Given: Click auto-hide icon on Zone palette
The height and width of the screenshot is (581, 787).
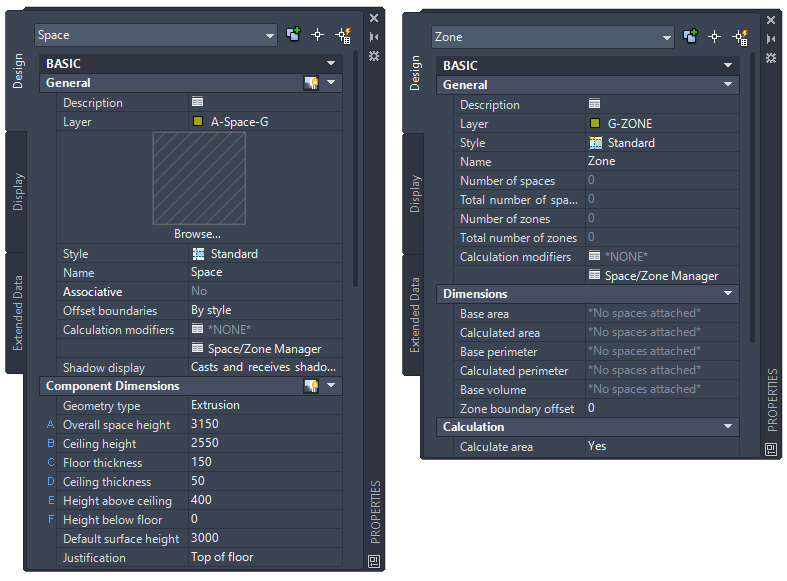Looking at the screenshot, I should [771, 39].
